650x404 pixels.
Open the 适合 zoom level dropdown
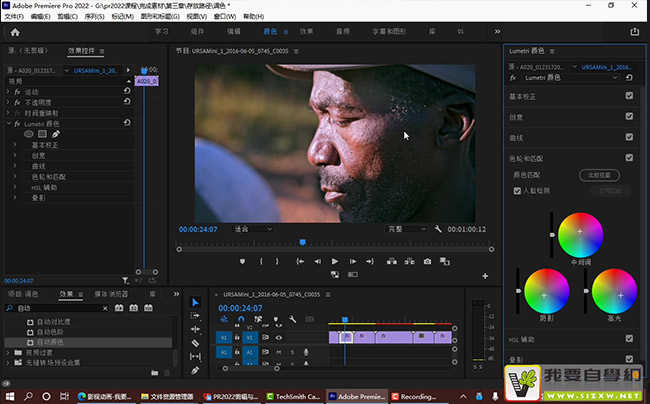(x=252, y=229)
